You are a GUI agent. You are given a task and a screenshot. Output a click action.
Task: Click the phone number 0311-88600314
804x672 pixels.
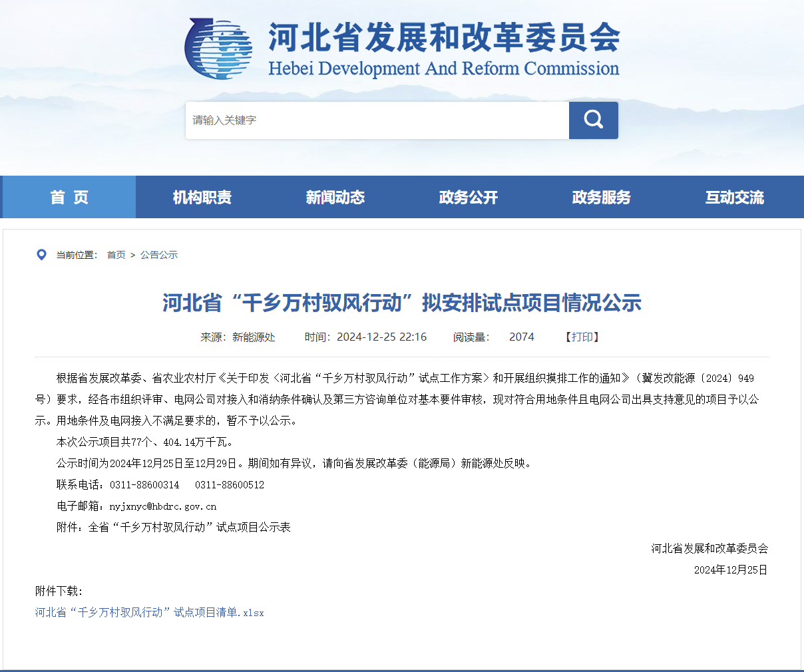[x=144, y=485]
